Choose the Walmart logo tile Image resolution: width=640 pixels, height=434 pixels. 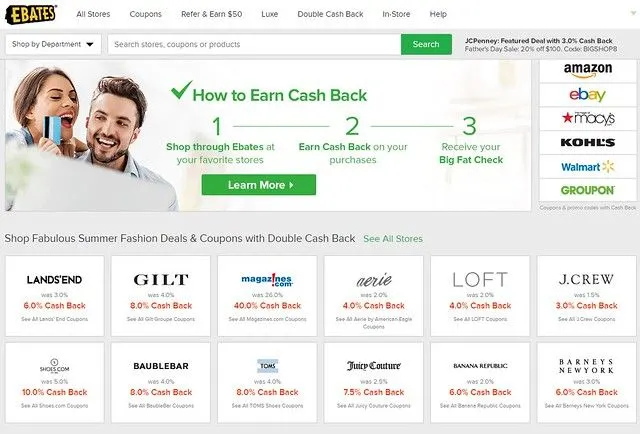[x=588, y=167]
